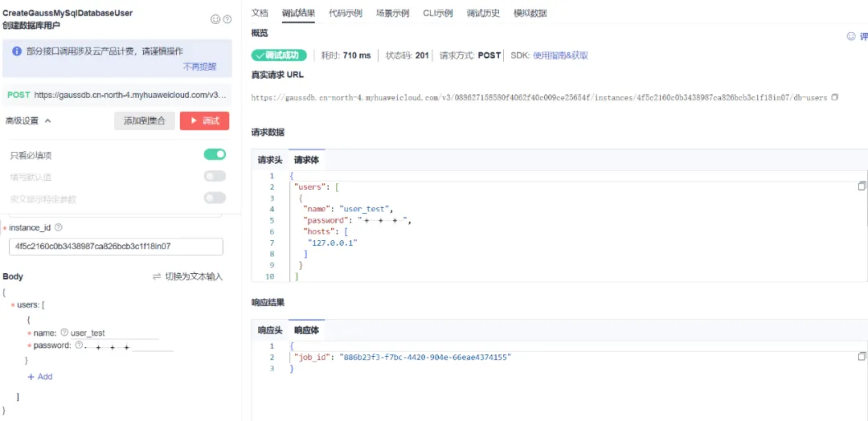Click "127.0.0.1" in the request body

pos(333,243)
